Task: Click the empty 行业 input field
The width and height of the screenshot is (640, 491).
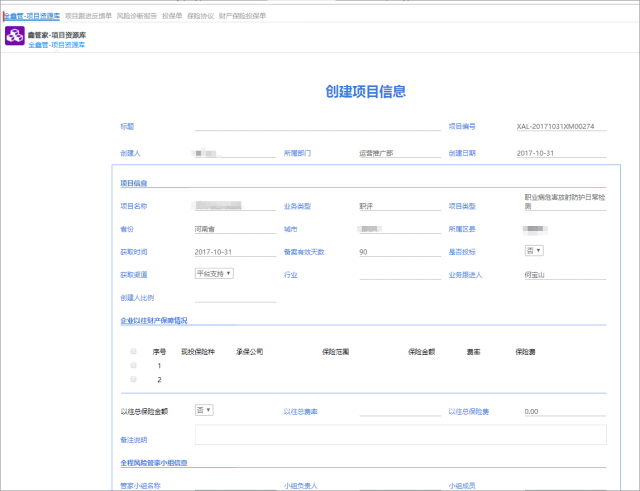Action: coord(400,275)
